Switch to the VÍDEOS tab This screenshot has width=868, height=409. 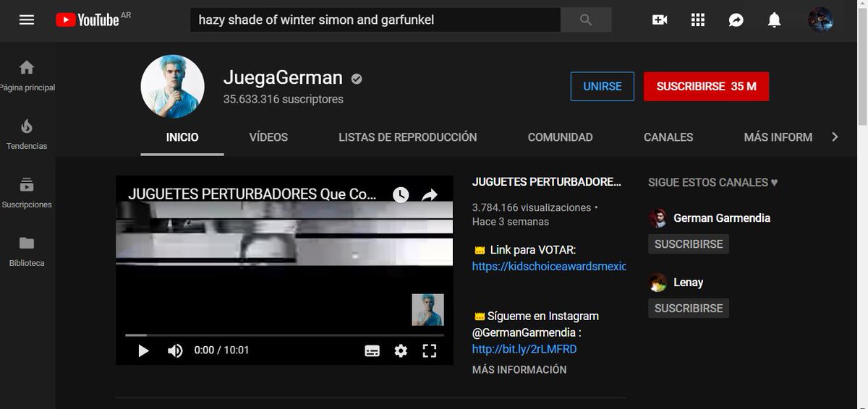coord(268,137)
